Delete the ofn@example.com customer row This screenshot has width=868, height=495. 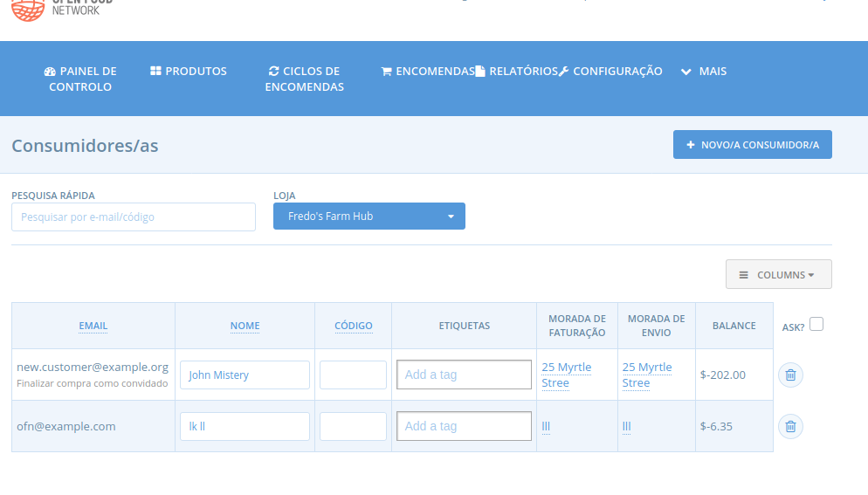pos(790,426)
